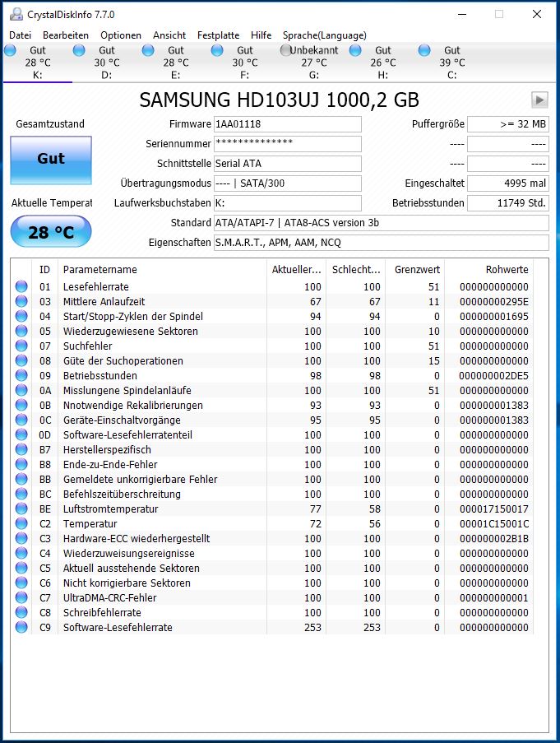Click status orb for Start/Stopp-Zyklen der Spindel

pos(21,316)
